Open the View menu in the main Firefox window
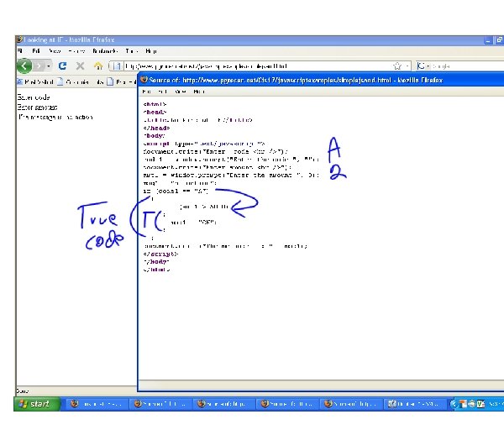The width and height of the screenshot is (504, 430). click(x=55, y=51)
